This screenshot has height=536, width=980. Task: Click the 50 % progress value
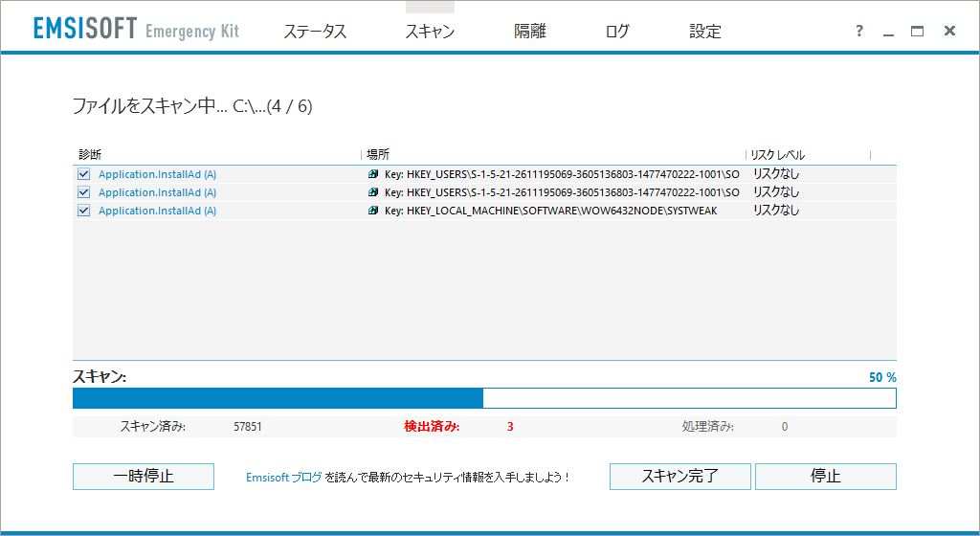[x=882, y=377]
